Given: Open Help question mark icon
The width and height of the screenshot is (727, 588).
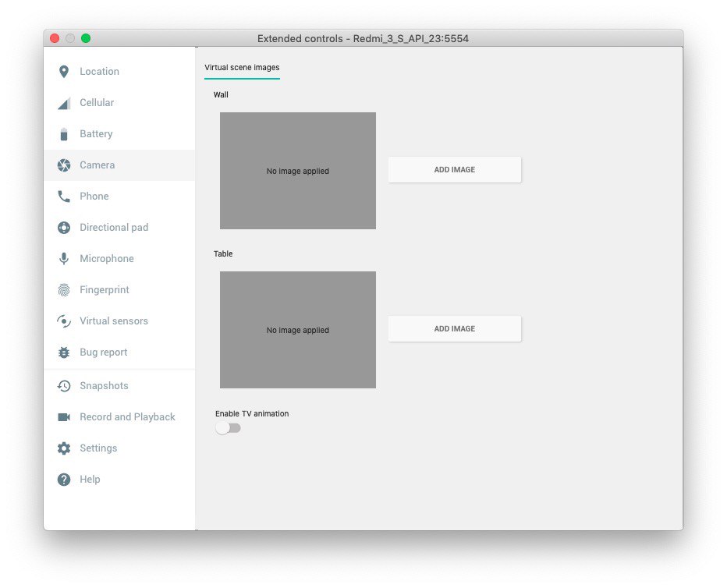Looking at the screenshot, I should click(64, 480).
